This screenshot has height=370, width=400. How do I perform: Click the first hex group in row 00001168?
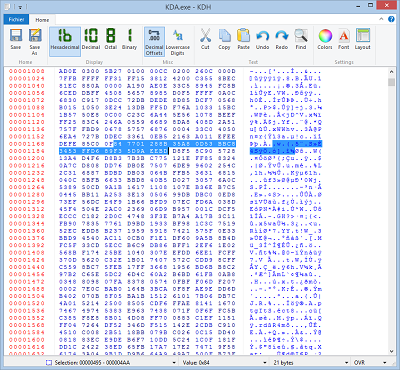coord(68,144)
